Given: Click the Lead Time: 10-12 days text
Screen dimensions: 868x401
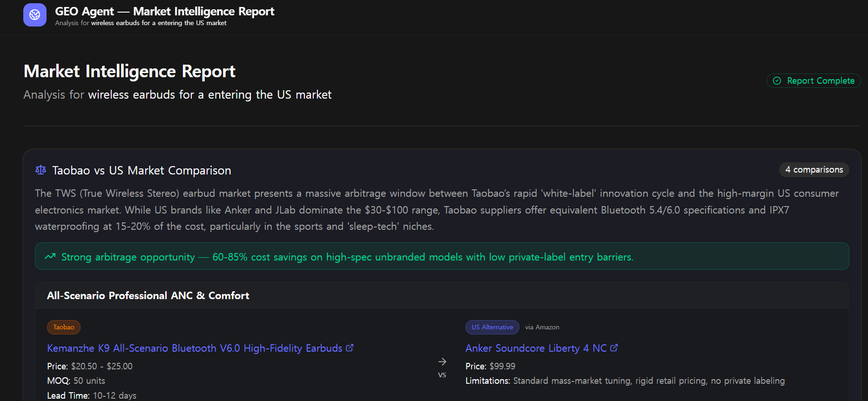Looking at the screenshot, I should (92, 395).
